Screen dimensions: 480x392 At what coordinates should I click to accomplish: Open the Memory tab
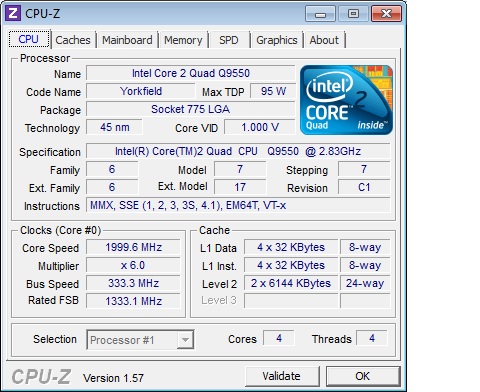[x=183, y=40]
